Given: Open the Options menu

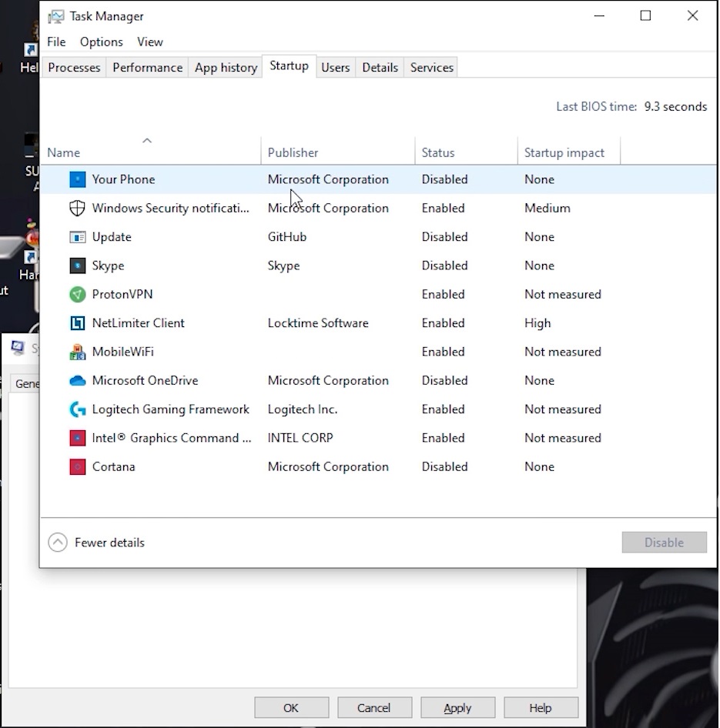Looking at the screenshot, I should 102,42.
